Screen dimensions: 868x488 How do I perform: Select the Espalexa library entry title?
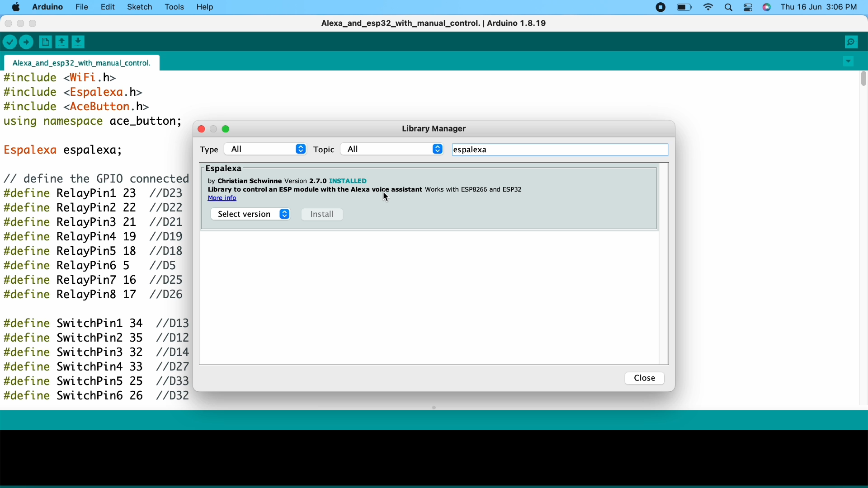(x=224, y=169)
